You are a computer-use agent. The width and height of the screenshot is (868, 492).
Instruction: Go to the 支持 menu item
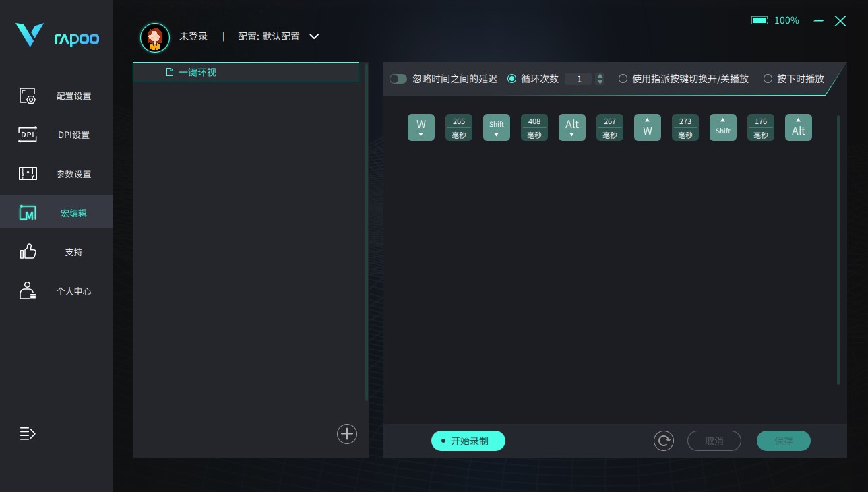[57, 252]
